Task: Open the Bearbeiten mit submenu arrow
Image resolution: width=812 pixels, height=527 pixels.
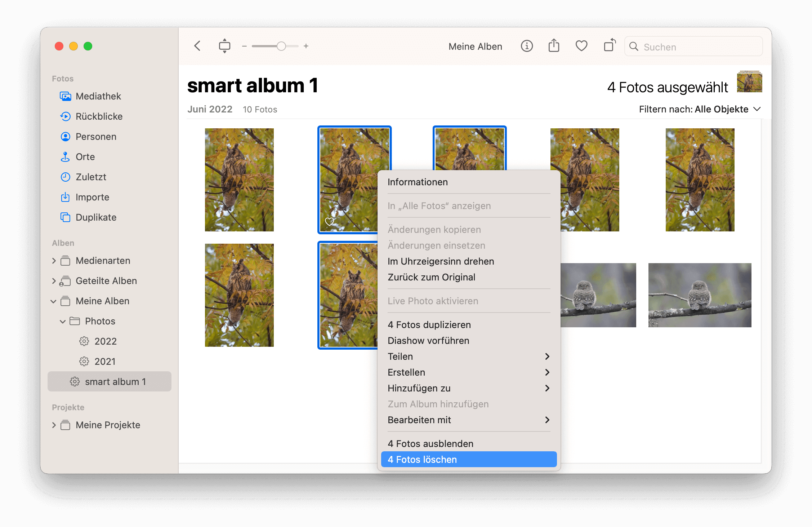Action: coord(547,420)
